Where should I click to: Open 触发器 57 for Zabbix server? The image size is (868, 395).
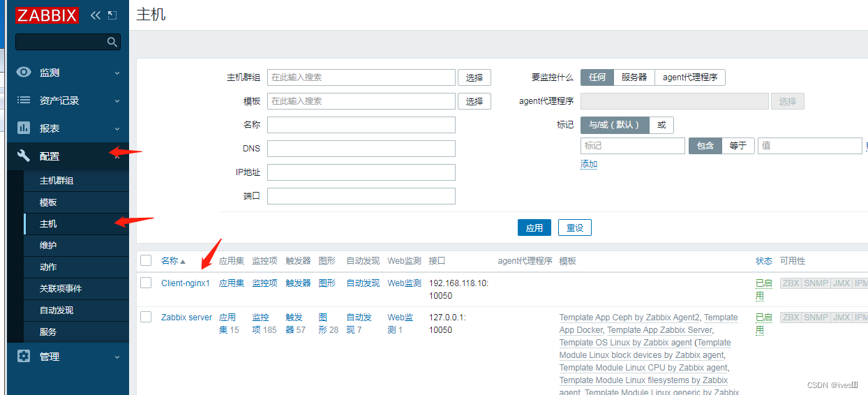click(x=295, y=324)
